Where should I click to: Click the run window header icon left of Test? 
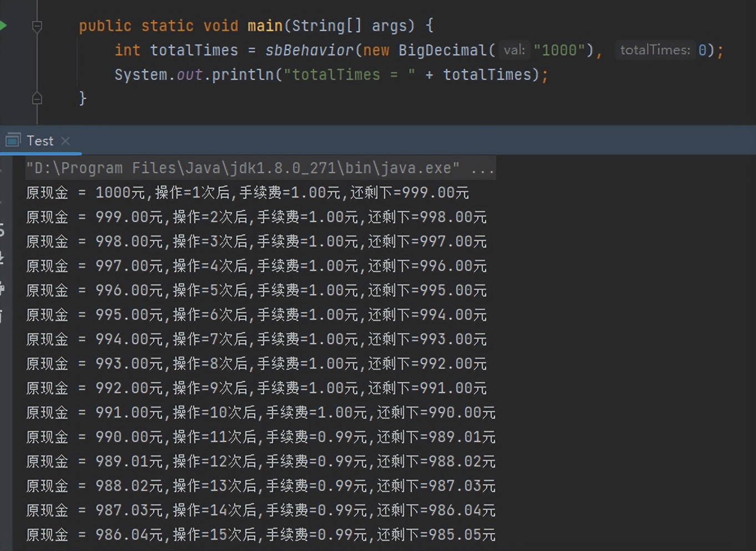[12, 141]
